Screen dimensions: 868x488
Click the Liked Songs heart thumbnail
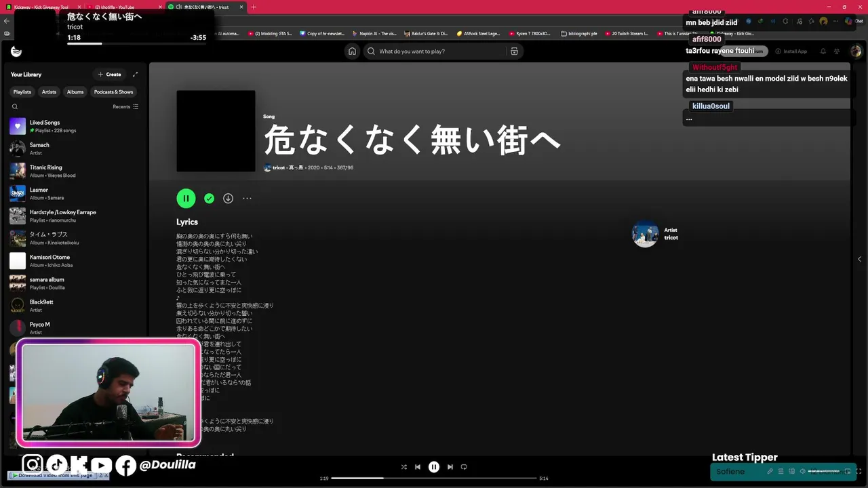point(18,126)
